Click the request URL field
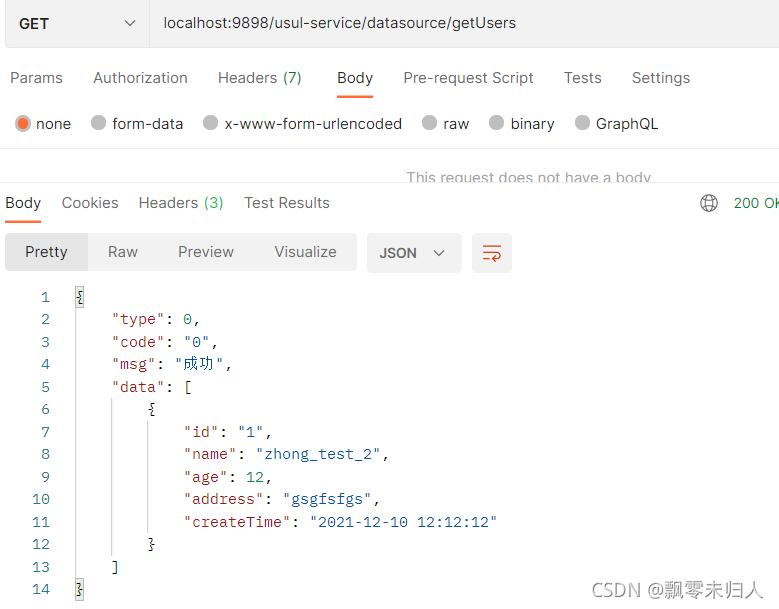 [464, 23]
